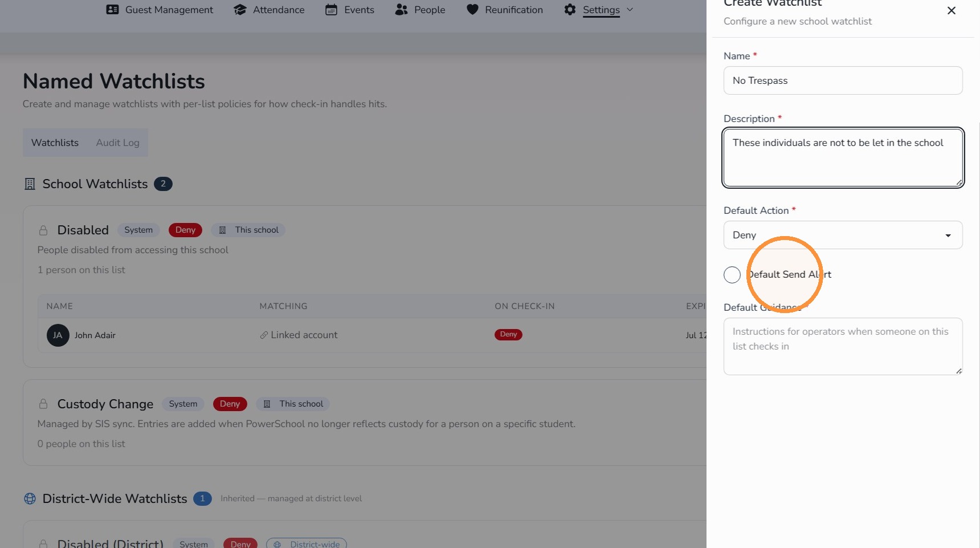Click the System badge on Custody Change

[183, 404]
